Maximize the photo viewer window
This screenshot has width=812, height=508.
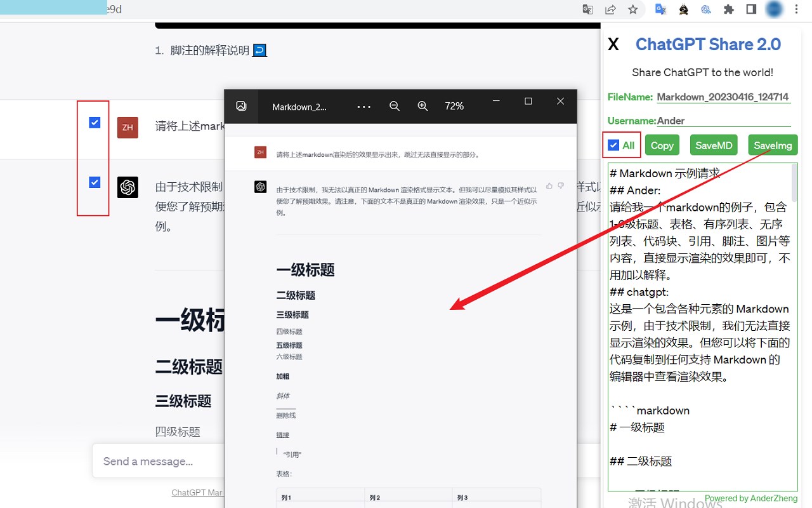tap(528, 101)
